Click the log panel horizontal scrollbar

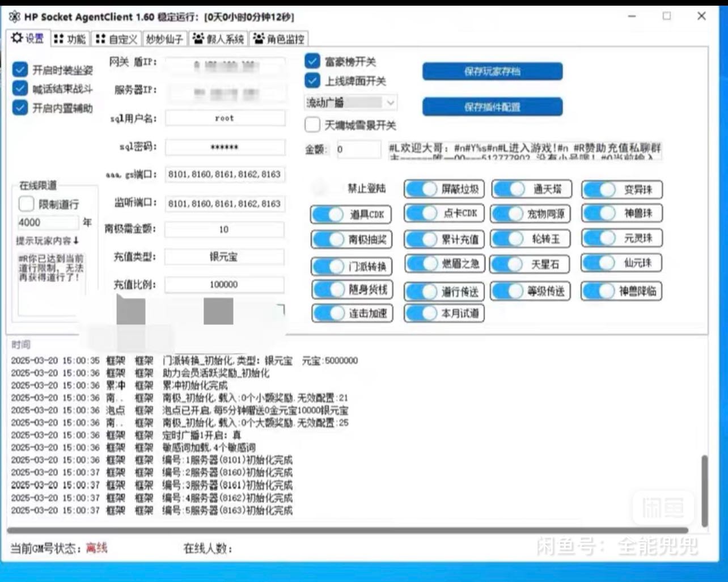pyautogui.click(x=348, y=530)
